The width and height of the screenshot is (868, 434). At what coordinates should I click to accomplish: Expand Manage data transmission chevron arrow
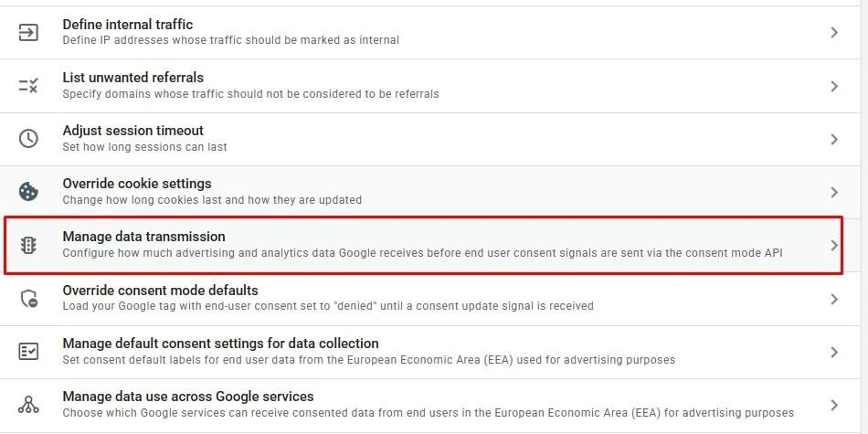834,245
